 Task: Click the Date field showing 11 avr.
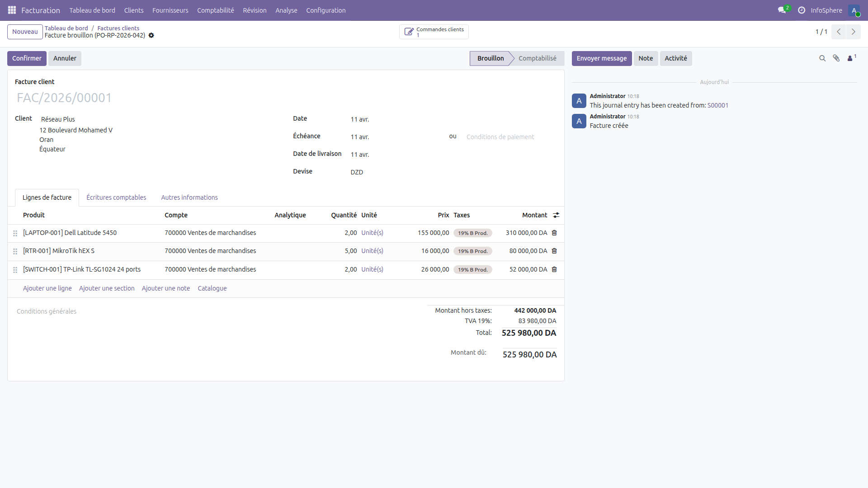(x=360, y=119)
